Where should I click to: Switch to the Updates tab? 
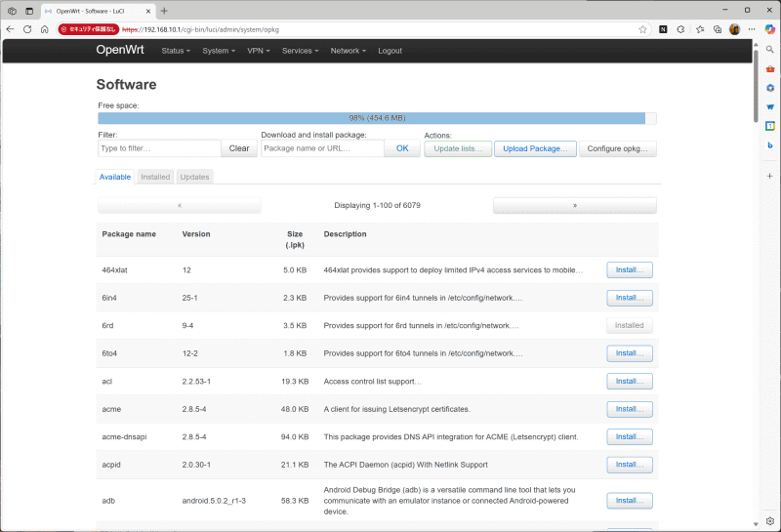pos(194,177)
